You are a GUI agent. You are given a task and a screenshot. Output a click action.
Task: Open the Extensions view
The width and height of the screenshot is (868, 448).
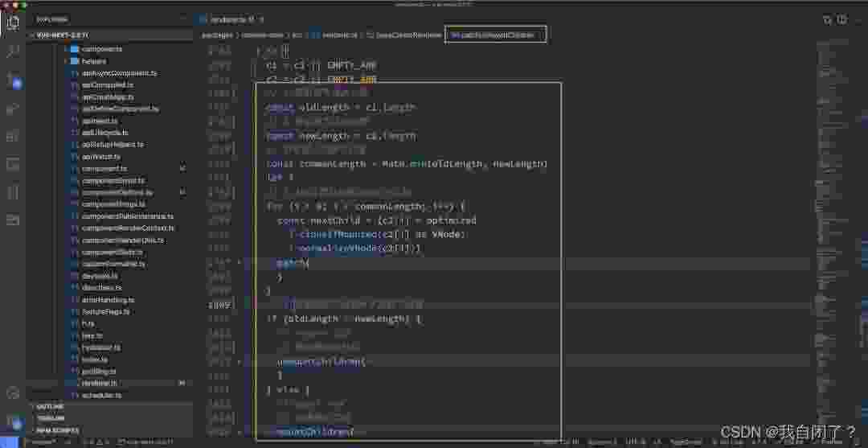[x=13, y=136]
